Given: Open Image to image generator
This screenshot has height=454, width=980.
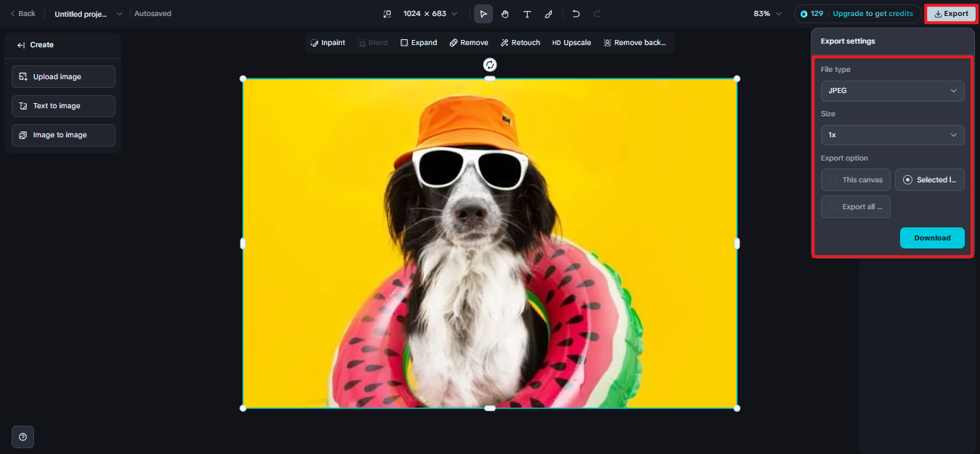Looking at the screenshot, I should click(x=63, y=135).
